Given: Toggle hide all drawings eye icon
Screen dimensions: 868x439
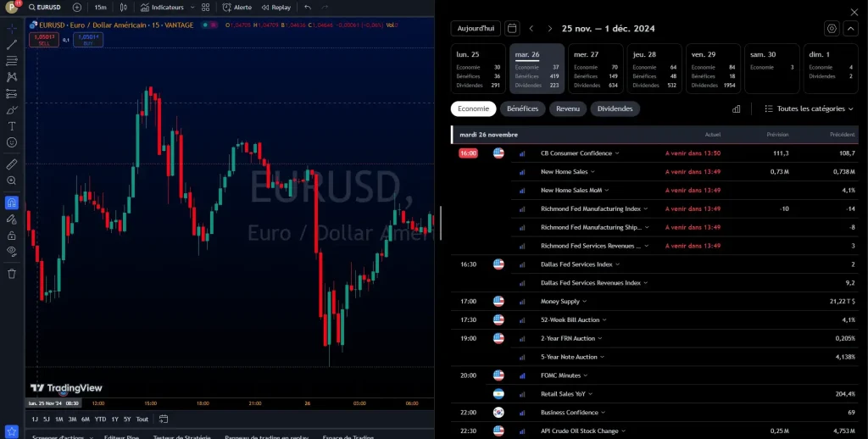Looking at the screenshot, I should 12,252.
